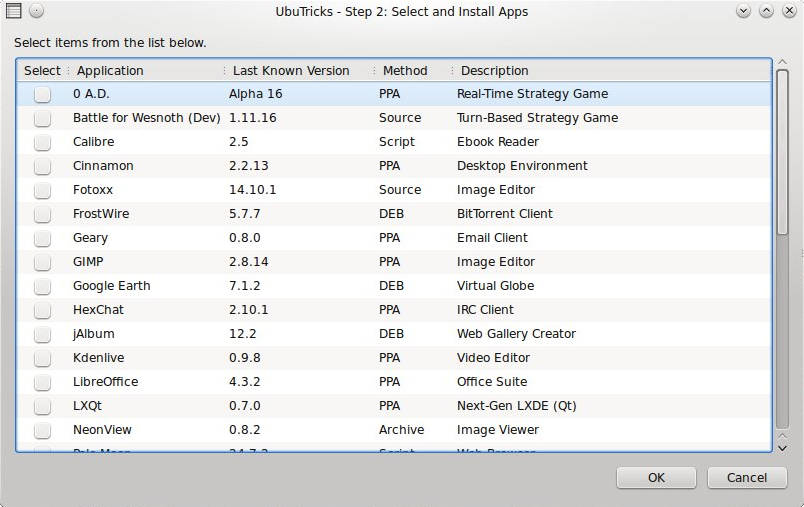Screen dimensions: 804x507
Task: Sort by the Application column header
Action: (x=110, y=71)
